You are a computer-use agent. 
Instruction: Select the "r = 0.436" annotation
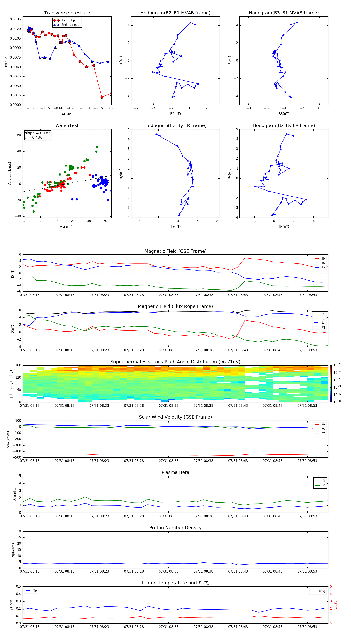tap(34, 137)
